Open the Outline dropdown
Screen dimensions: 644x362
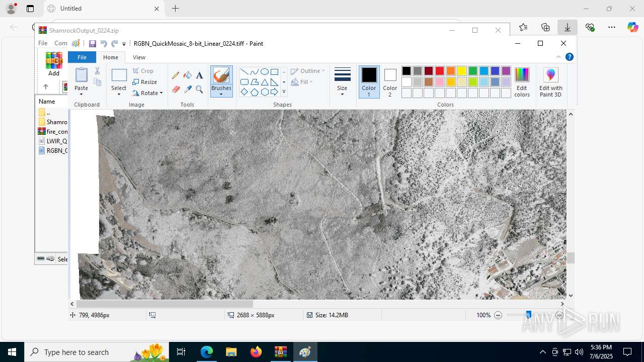pos(308,71)
